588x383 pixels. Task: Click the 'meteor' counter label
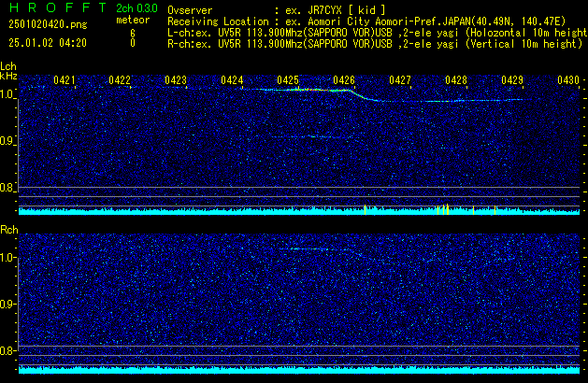(133, 20)
